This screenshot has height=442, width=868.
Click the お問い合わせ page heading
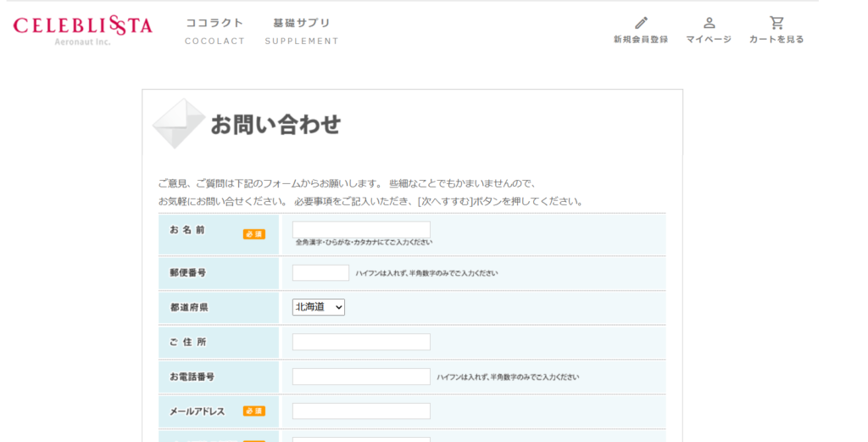click(275, 124)
